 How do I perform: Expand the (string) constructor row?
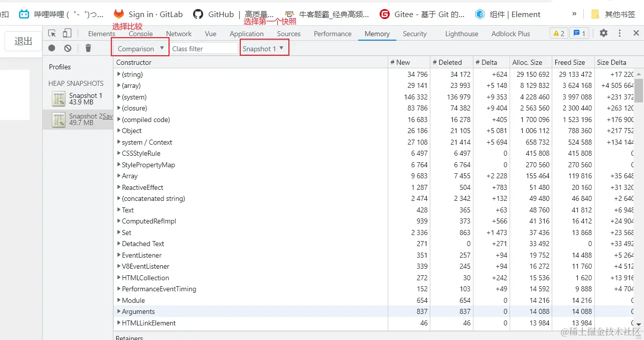[119, 74]
